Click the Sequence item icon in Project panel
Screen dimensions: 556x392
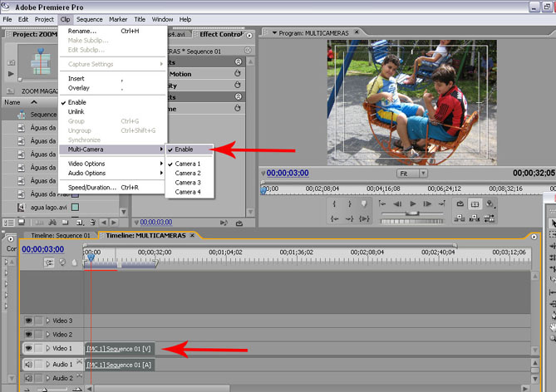tap(22, 115)
